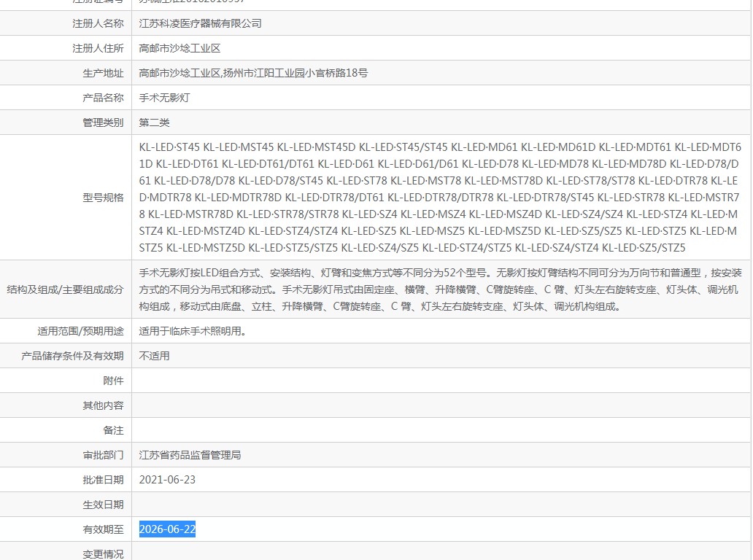The width and height of the screenshot is (753, 560).
Task: Click the label 生产地址
Action: click(x=103, y=73)
